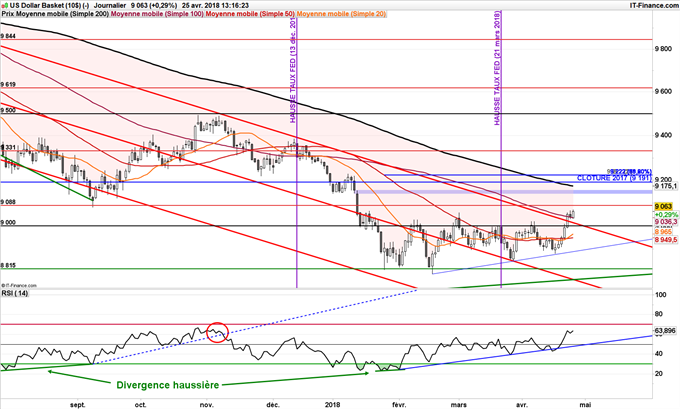The height and width of the screenshot is (409, 680).
Task: Click the 9 800 price axis value
Action: [663, 49]
